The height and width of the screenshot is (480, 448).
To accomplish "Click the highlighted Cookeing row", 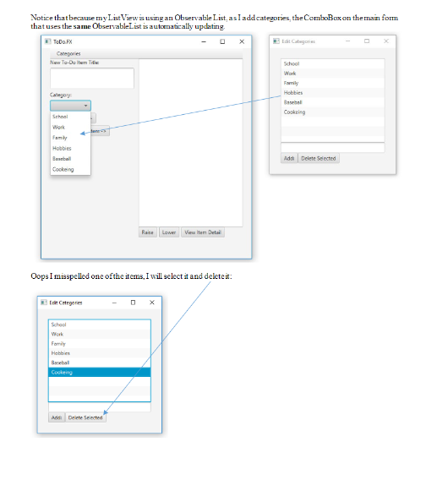I will [100, 372].
